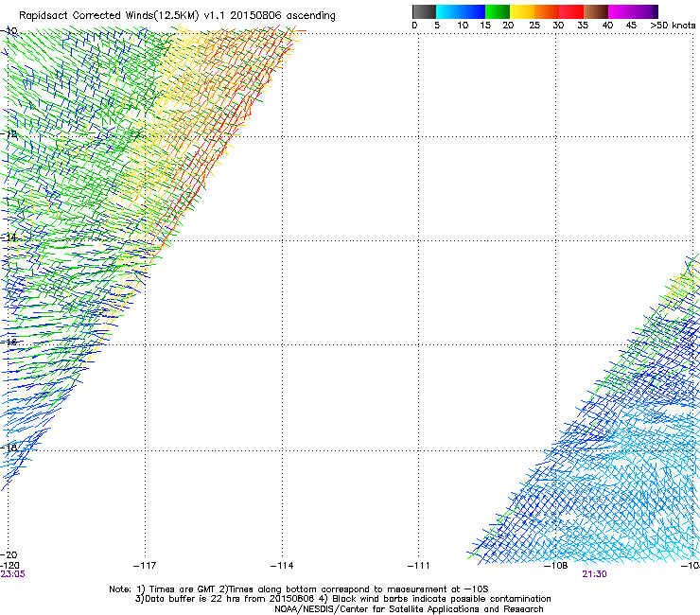Click the '>50 knots' legend label
The width and height of the screenshot is (700, 615).
pyautogui.click(x=673, y=26)
